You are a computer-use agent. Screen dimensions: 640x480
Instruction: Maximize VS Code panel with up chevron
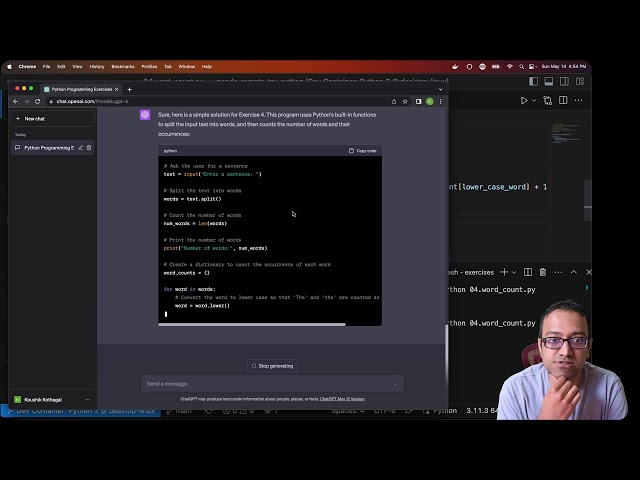tap(574, 272)
